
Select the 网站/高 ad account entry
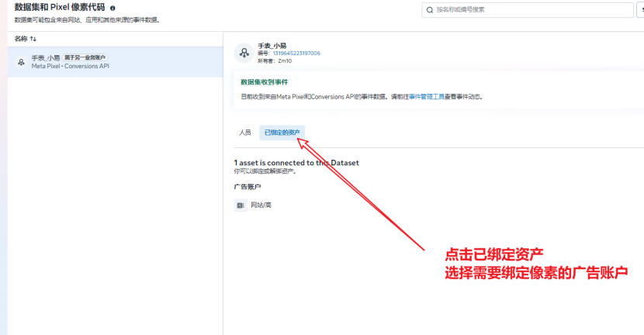pyautogui.click(x=261, y=205)
